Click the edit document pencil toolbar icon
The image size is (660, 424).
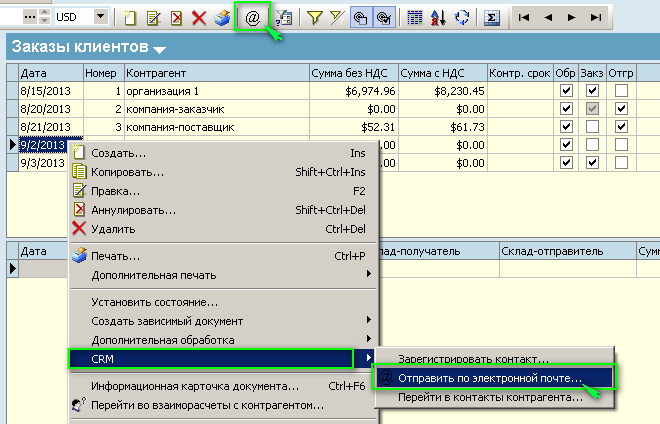pyautogui.click(x=154, y=18)
